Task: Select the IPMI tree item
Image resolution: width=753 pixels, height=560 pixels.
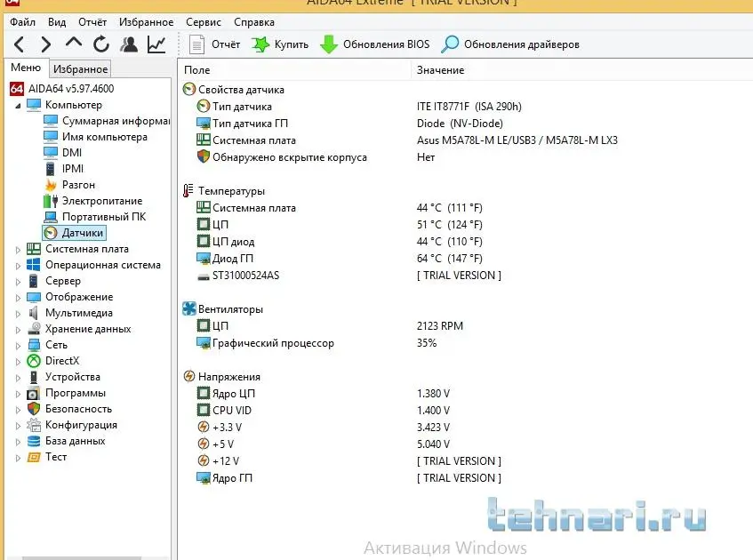Action: coord(64,169)
